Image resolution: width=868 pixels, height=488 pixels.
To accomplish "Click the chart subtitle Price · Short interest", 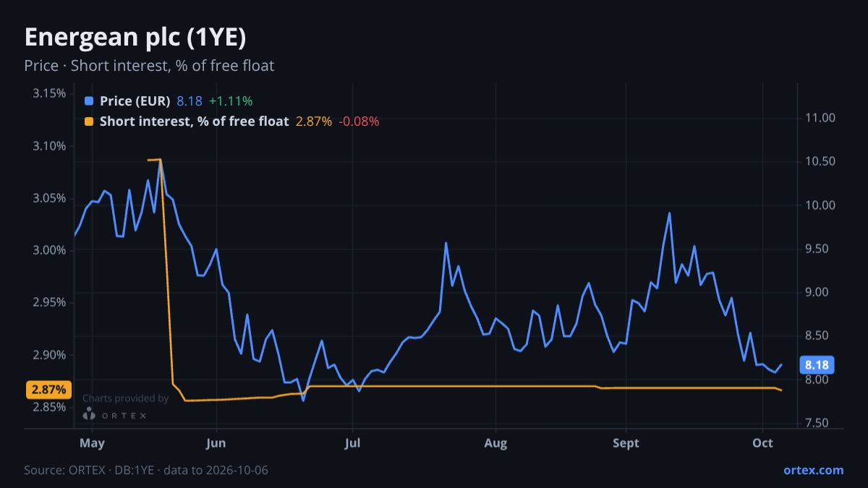I will pyautogui.click(x=149, y=66).
